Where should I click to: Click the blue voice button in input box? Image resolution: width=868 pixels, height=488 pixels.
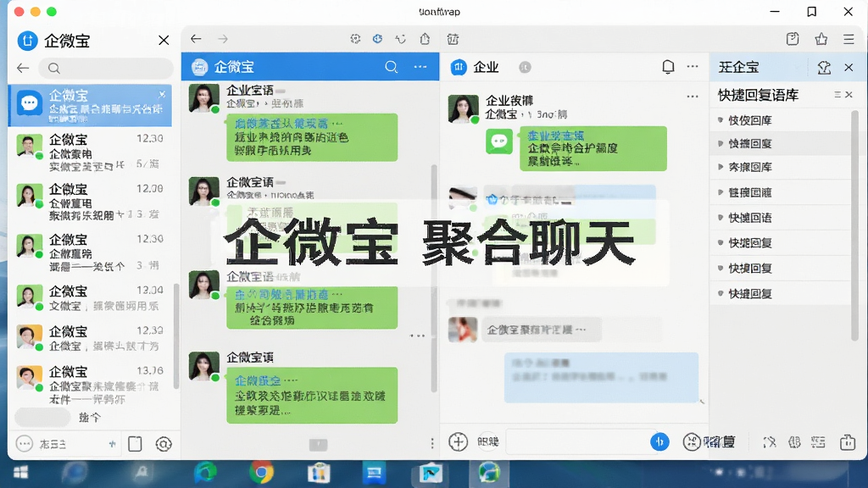[659, 441]
